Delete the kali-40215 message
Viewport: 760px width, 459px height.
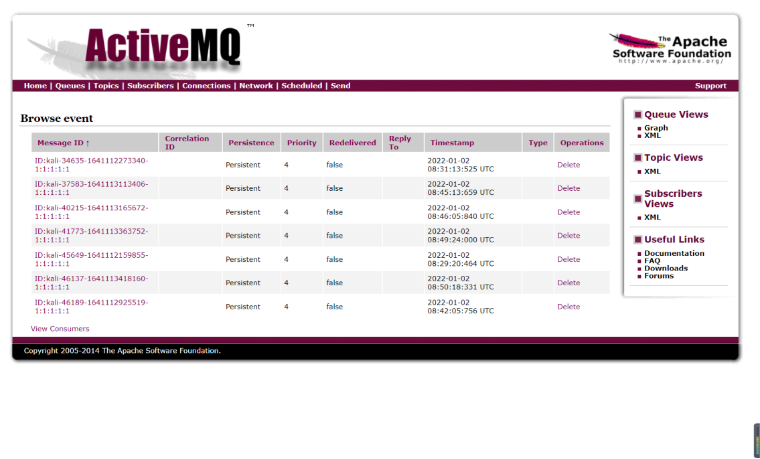tap(569, 212)
